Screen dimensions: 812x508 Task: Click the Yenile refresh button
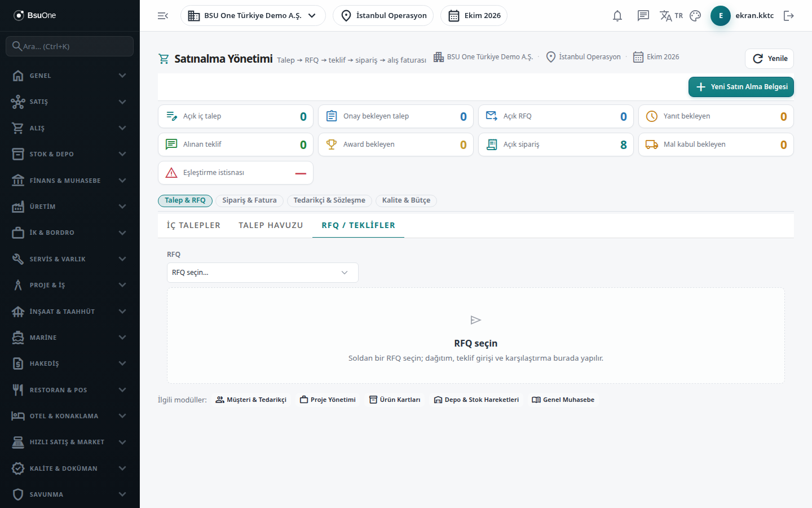770,59
